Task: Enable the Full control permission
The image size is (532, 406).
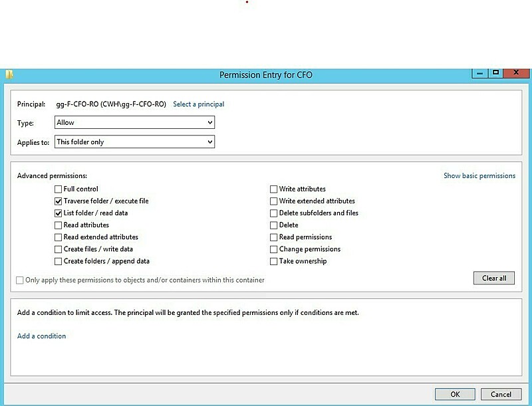Action: tap(58, 189)
